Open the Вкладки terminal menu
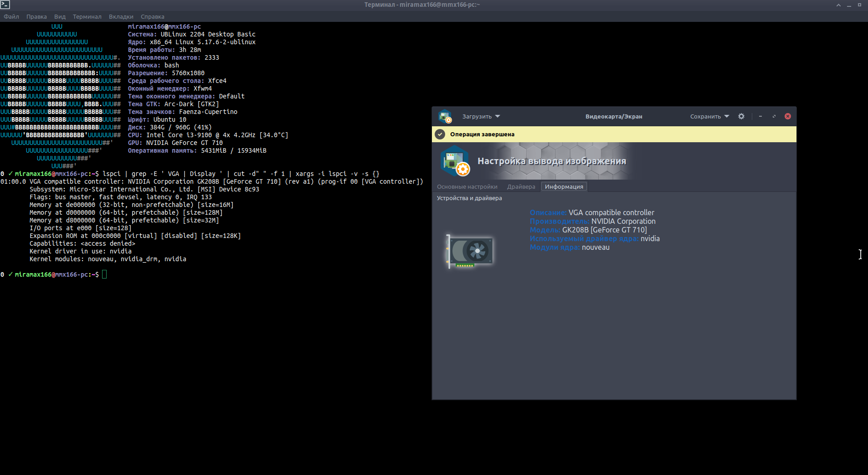The height and width of the screenshot is (475, 868). 121,16
